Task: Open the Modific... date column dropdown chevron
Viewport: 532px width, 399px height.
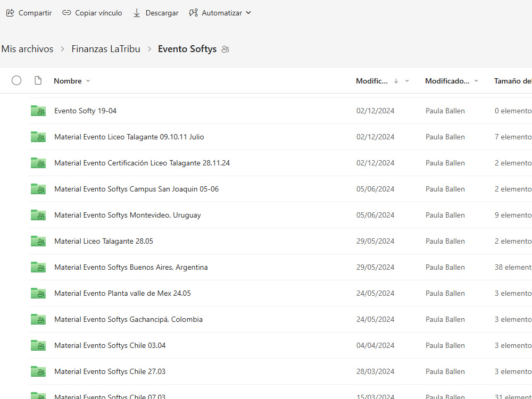Action: (407, 81)
